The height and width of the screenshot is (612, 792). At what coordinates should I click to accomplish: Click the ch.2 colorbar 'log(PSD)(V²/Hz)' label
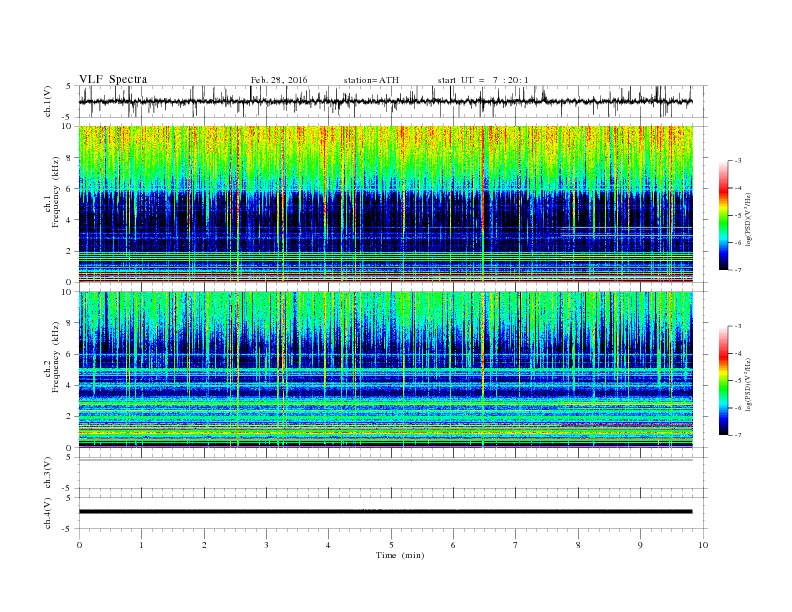pyautogui.click(x=748, y=385)
